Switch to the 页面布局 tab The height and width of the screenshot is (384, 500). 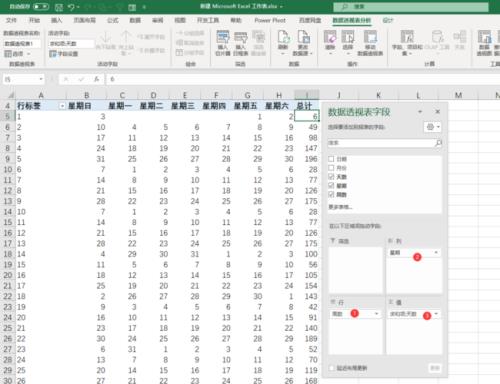pyautogui.click(x=85, y=20)
